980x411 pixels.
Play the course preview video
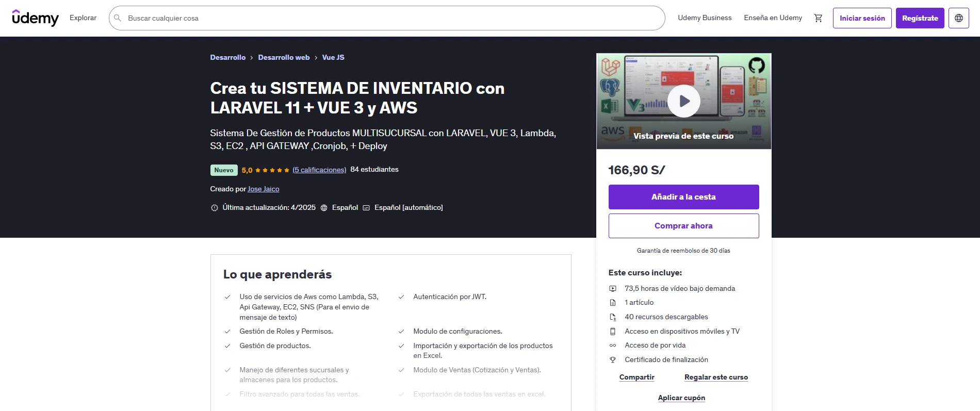click(x=683, y=101)
